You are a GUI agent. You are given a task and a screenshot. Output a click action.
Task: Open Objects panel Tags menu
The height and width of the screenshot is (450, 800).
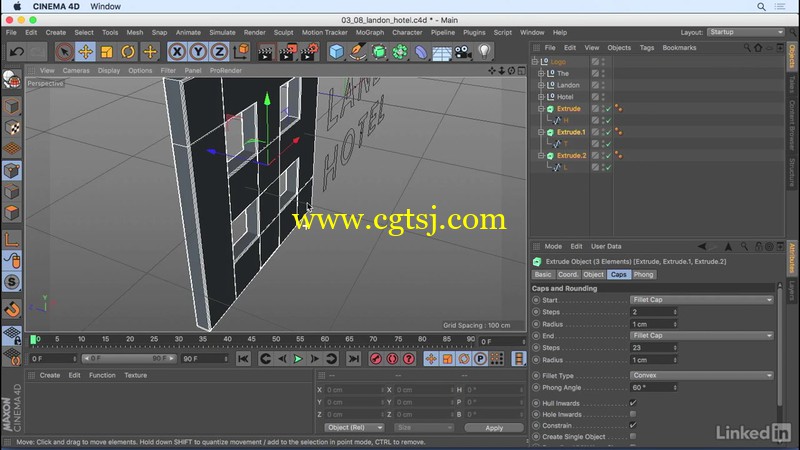647,47
